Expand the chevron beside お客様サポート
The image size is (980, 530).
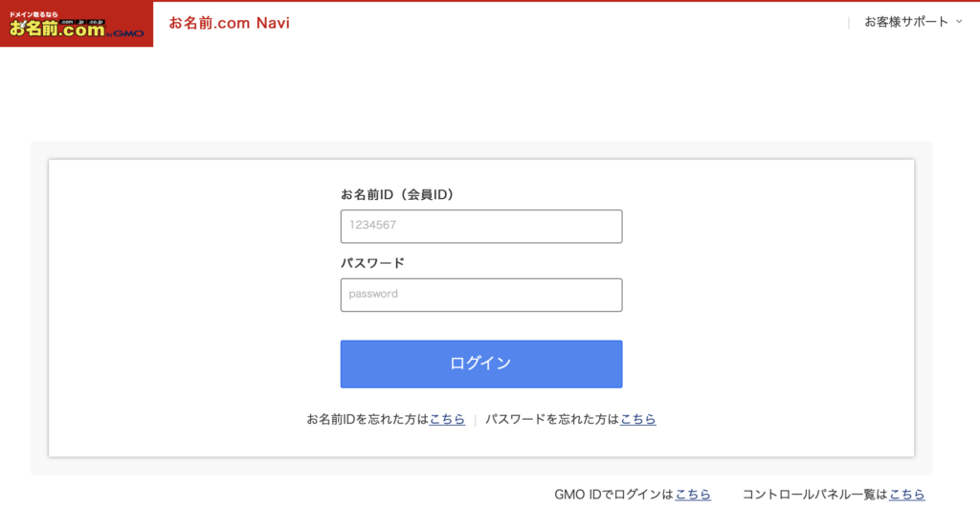(959, 22)
